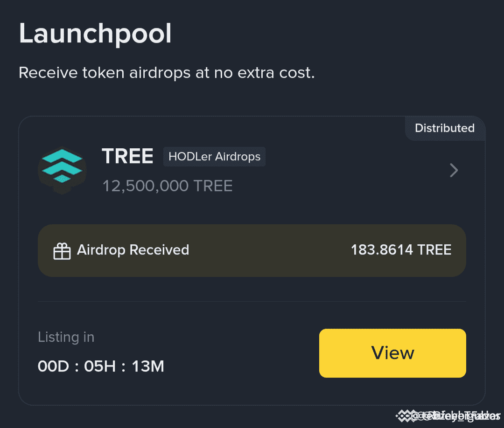
Task: Select the HODLer Airdrops tag
Action: [214, 157]
